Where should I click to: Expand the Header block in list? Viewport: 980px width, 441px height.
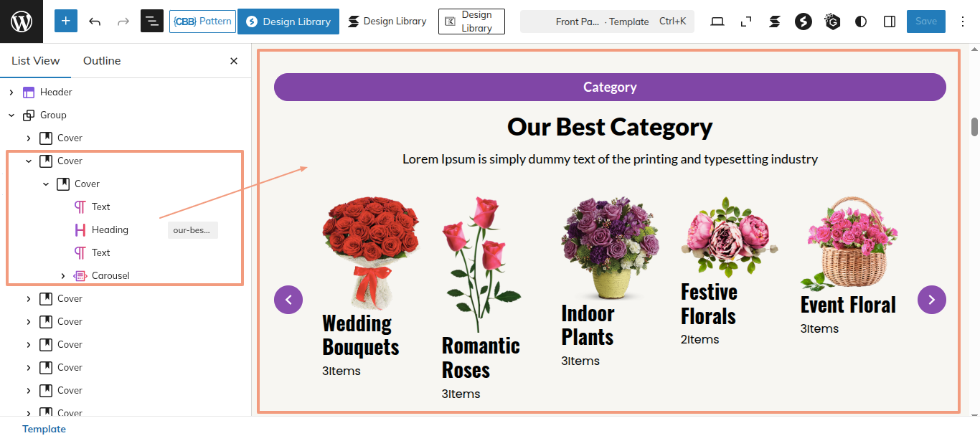(x=11, y=93)
